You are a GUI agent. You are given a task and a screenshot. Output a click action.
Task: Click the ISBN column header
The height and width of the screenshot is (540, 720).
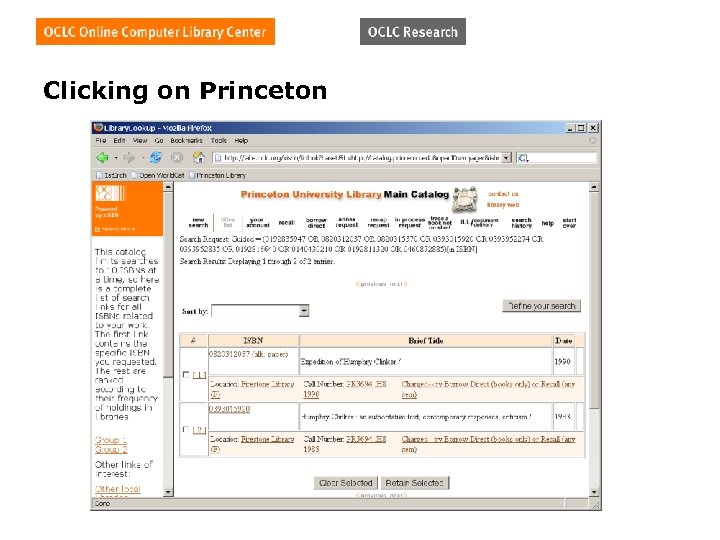coord(253,340)
